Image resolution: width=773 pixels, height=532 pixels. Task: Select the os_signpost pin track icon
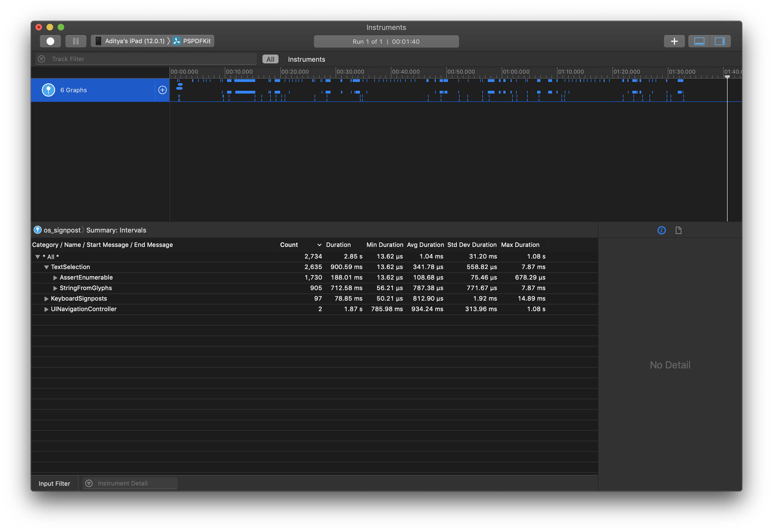48,90
